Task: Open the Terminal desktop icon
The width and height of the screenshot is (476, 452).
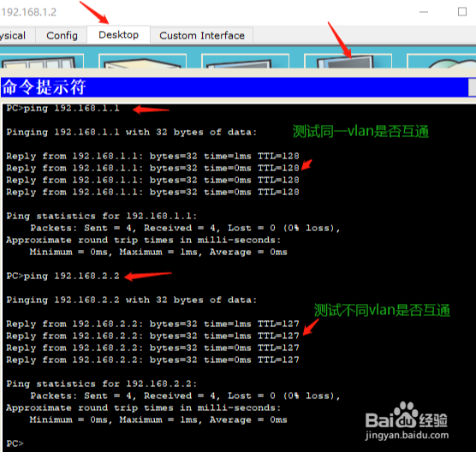Action: (x=245, y=61)
